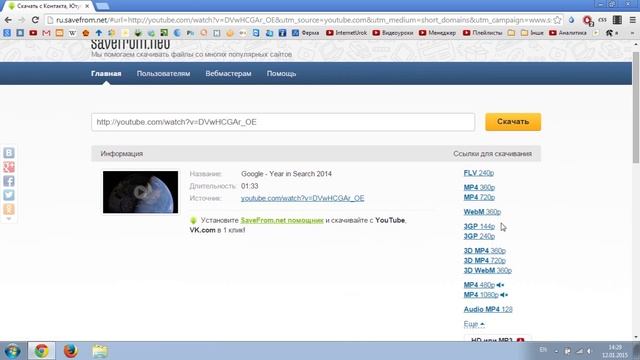Screen dimensions: 640x360
Task: Download 3D MP4 360p
Action: tap(484, 251)
